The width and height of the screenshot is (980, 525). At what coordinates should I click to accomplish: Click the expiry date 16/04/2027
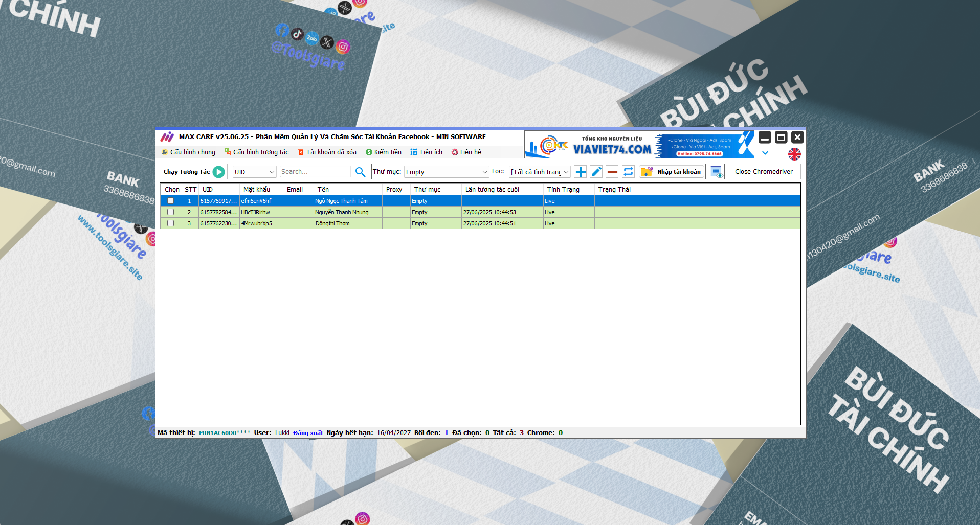point(394,433)
